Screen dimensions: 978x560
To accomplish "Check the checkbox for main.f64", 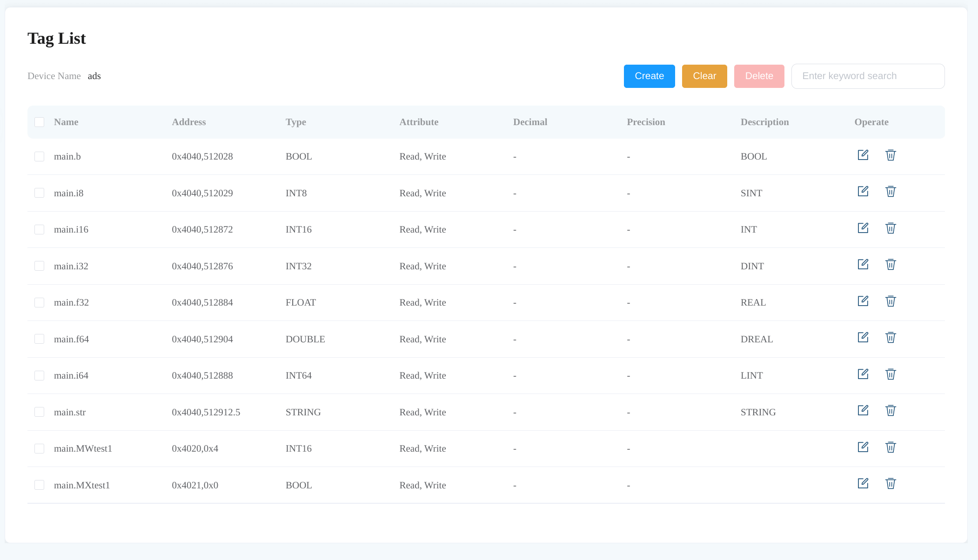I will pos(39,339).
